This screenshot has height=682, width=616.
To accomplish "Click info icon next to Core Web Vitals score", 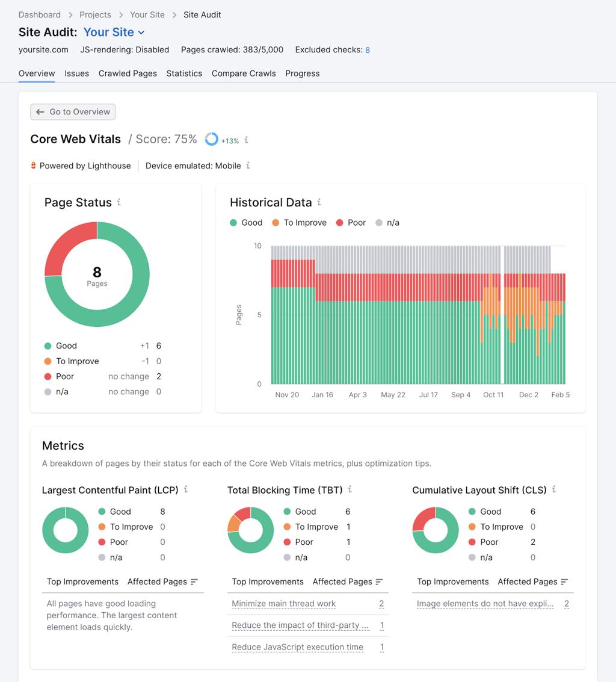I will tap(247, 140).
